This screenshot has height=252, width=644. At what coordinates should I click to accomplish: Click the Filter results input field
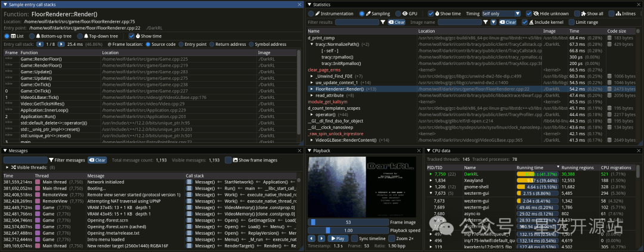(357, 22)
